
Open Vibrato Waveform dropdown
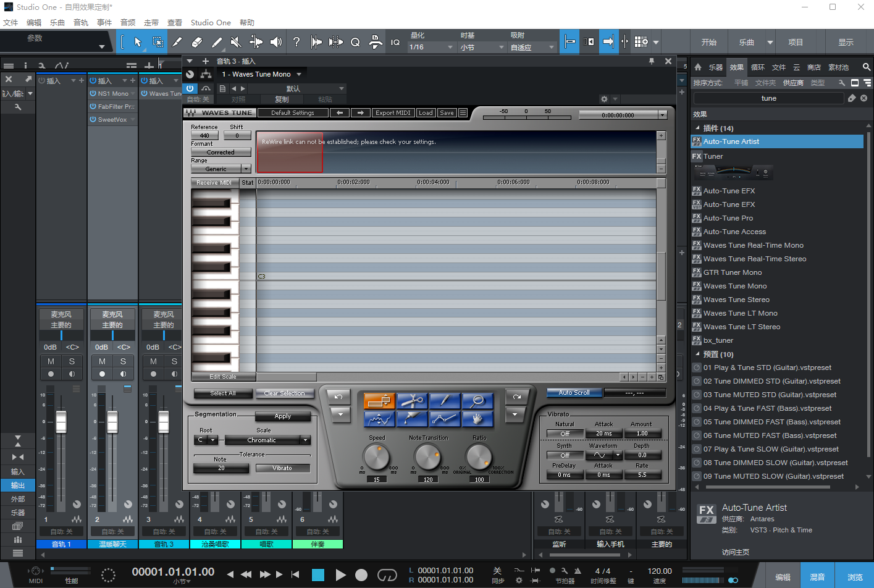coord(603,455)
